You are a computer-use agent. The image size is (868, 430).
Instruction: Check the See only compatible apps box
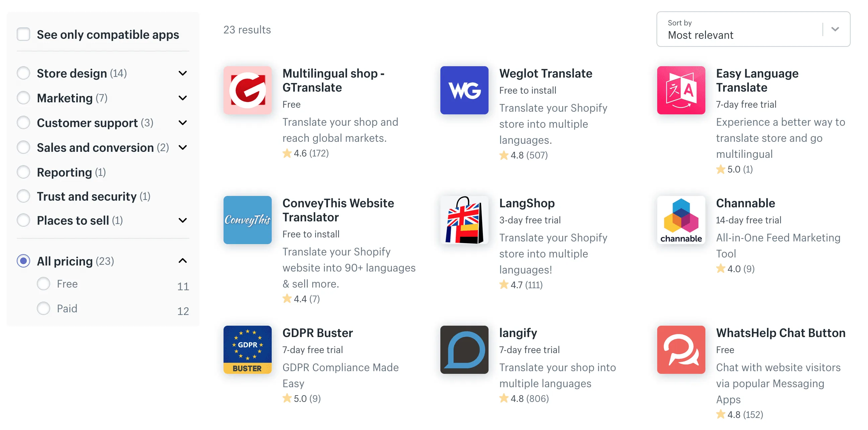[x=23, y=34]
